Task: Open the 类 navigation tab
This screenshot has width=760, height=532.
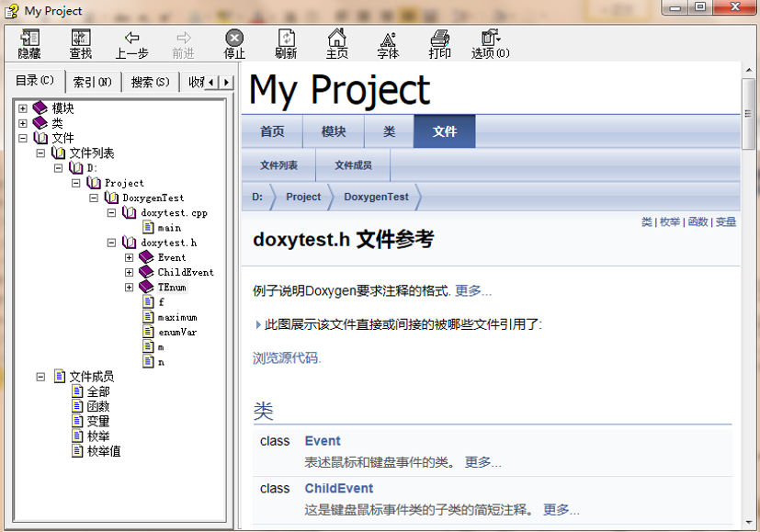Action: [390, 131]
